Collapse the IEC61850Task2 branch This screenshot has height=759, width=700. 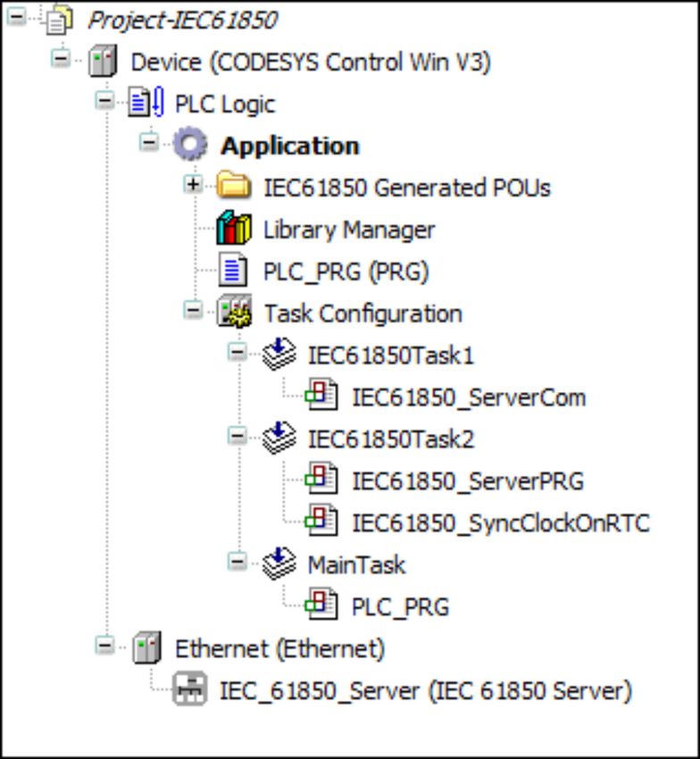[x=237, y=436]
